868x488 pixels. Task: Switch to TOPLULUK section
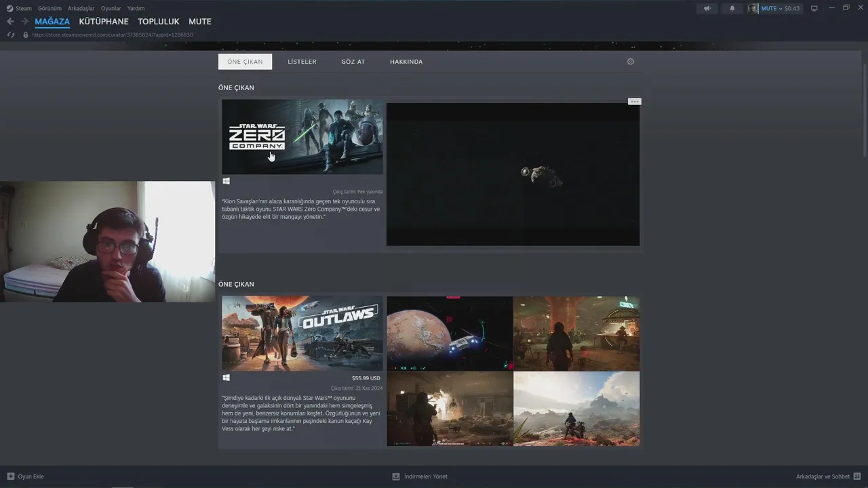click(159, 22)
